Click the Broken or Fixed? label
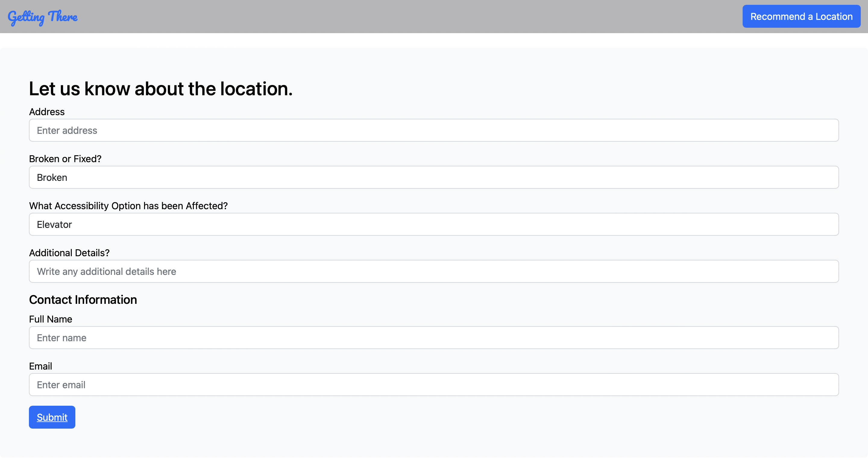The image size is (868, 466). [x=65, y=159]
